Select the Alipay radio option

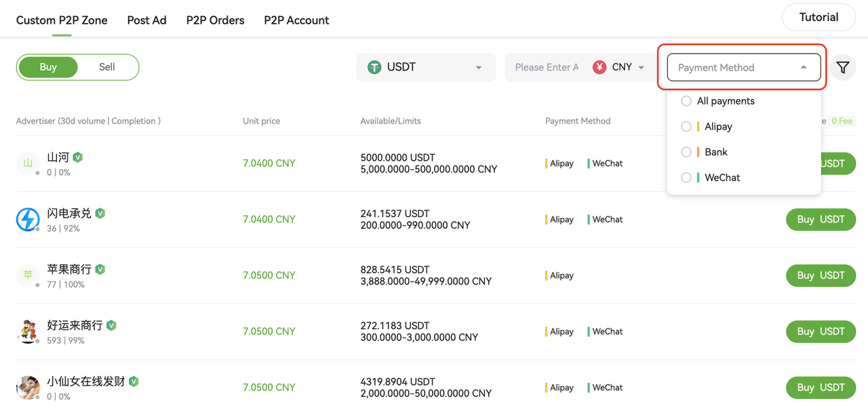tap(686, 127)
